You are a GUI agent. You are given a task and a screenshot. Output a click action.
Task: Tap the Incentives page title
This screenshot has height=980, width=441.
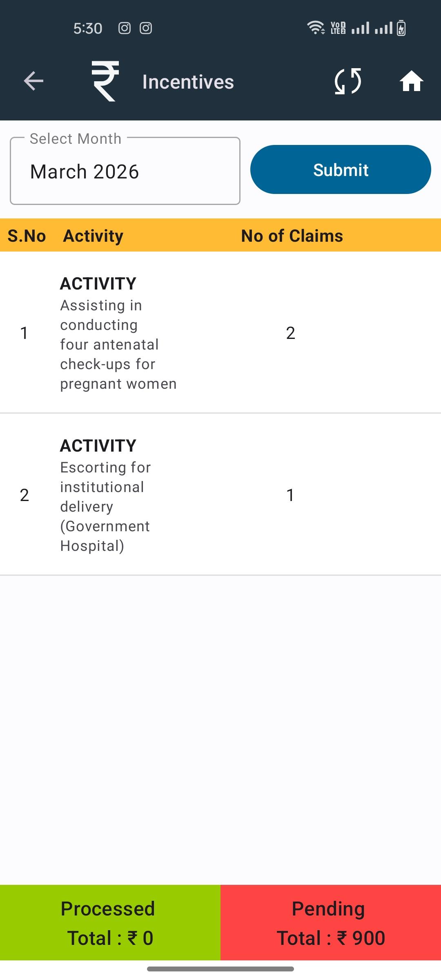pyautogui.click(x=188, y=82)
